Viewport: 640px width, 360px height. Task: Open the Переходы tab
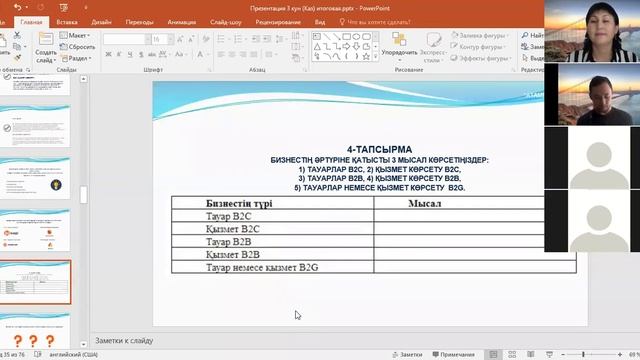coord(140,22)
